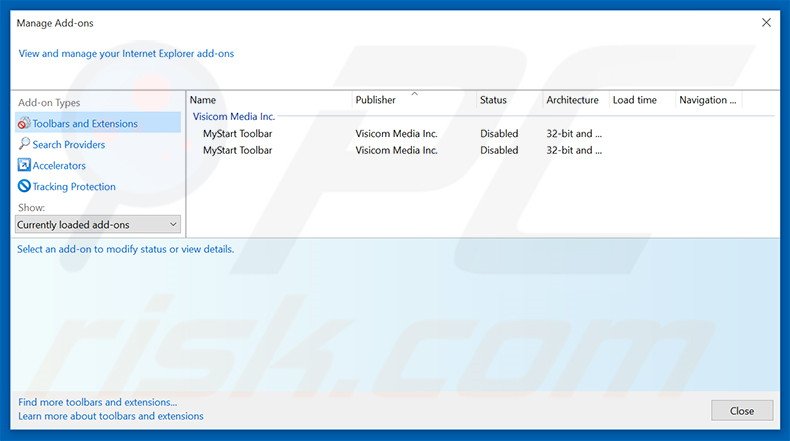Sort by Status column header
The image size is (790, 441).
pos(508,100)
